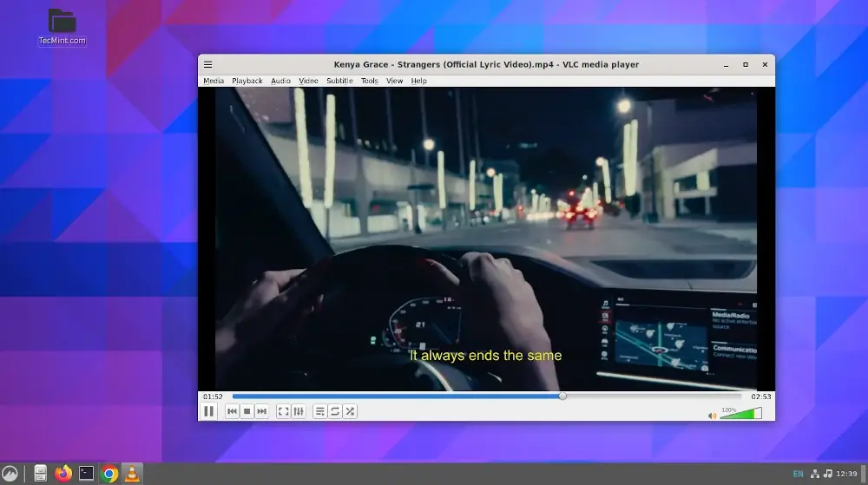The image size is (868, 485).
Task: Minimize the VLC window
Action: tap(726, 65)
